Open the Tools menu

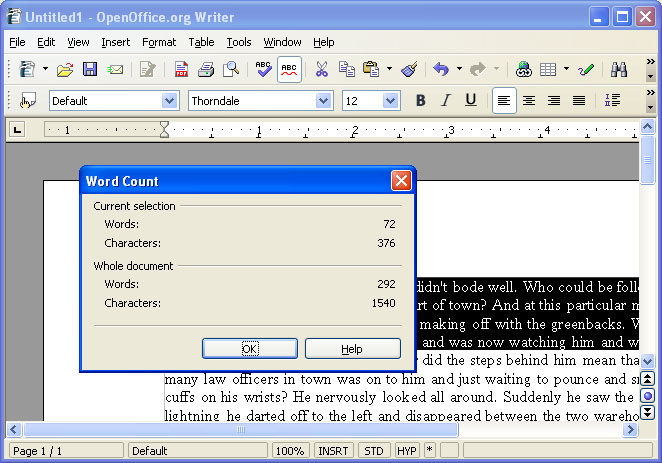(x=239, y=42)
